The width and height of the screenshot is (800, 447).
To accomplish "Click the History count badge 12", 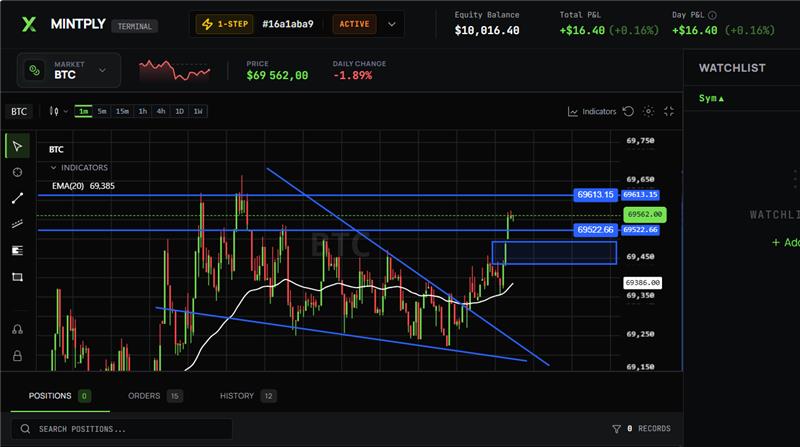I will [268, 396].
